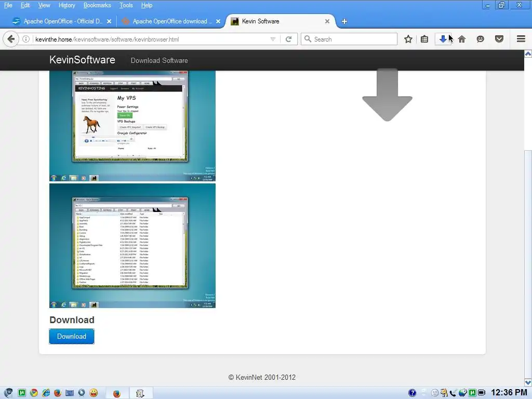Reload the page with the refresh icon
This screenshot has width=532, height=399.
pos(289,39)
